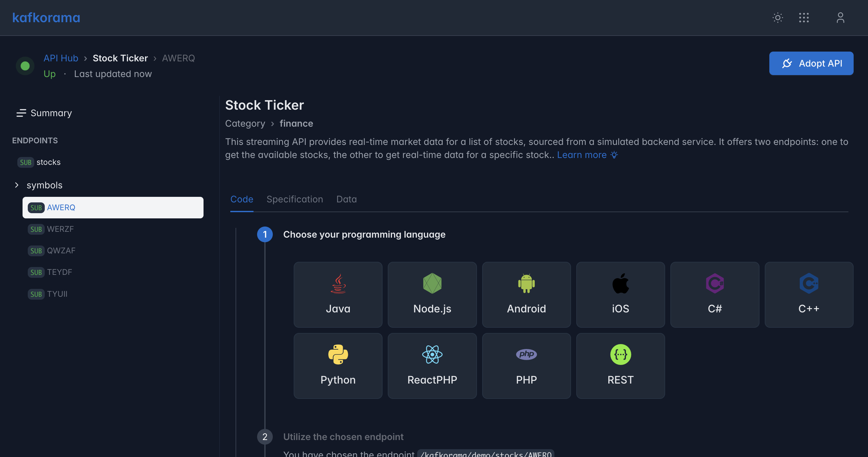The image size is (868, 457).
Task: Open the apps grid menu icon
Action: click(x=804, y=18)
